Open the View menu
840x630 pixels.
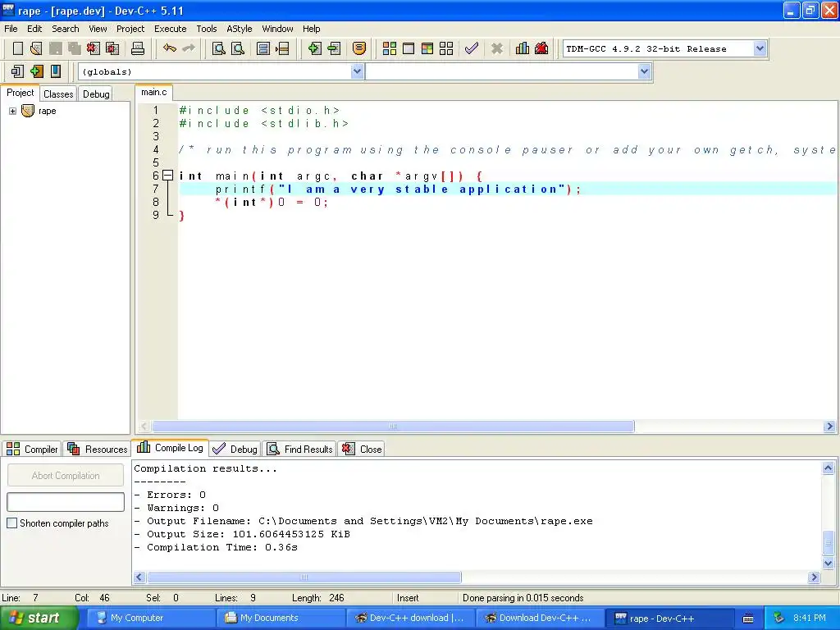click(98, 29)
